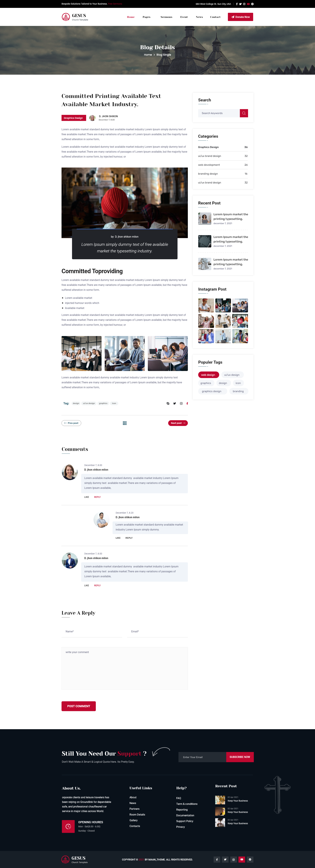The width and height of the screenshot is (315, 868).
Task: Click footer Pinterest icon
Action: [x=250, y=859]
